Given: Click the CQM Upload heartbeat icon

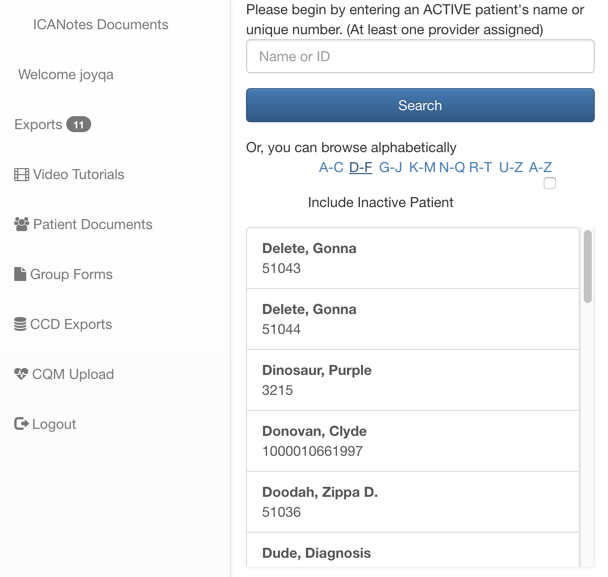Looking at the screenshot, I should coord(21,374).
